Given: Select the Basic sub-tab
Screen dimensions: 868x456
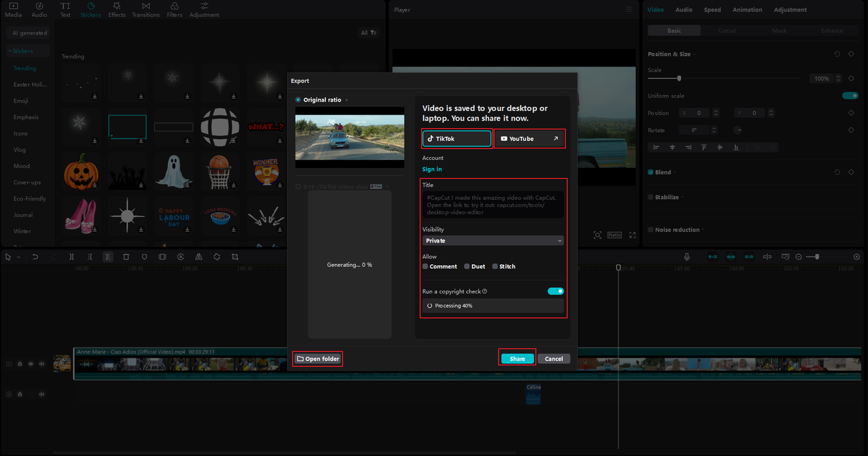Looking at the screenshot, I should 674,30.
